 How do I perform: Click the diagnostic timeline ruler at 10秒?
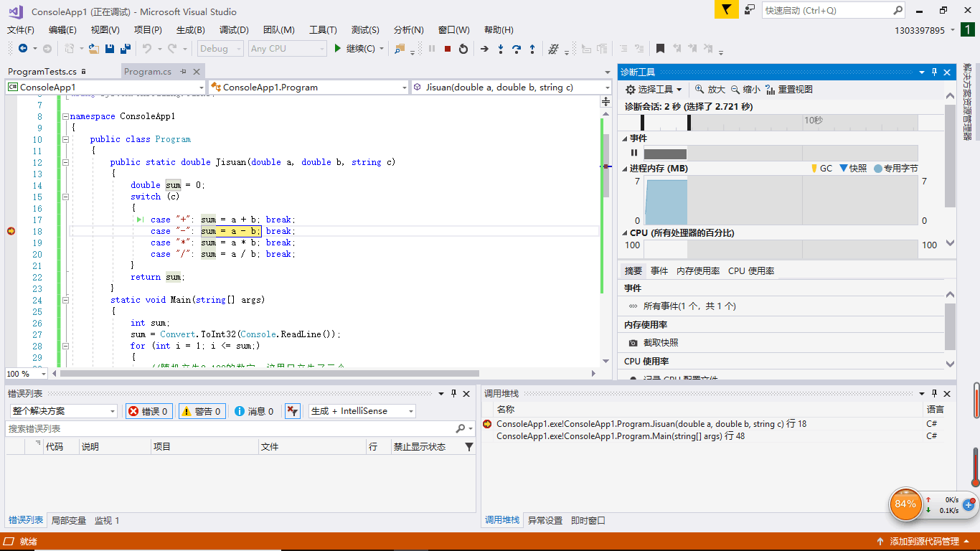813,121
